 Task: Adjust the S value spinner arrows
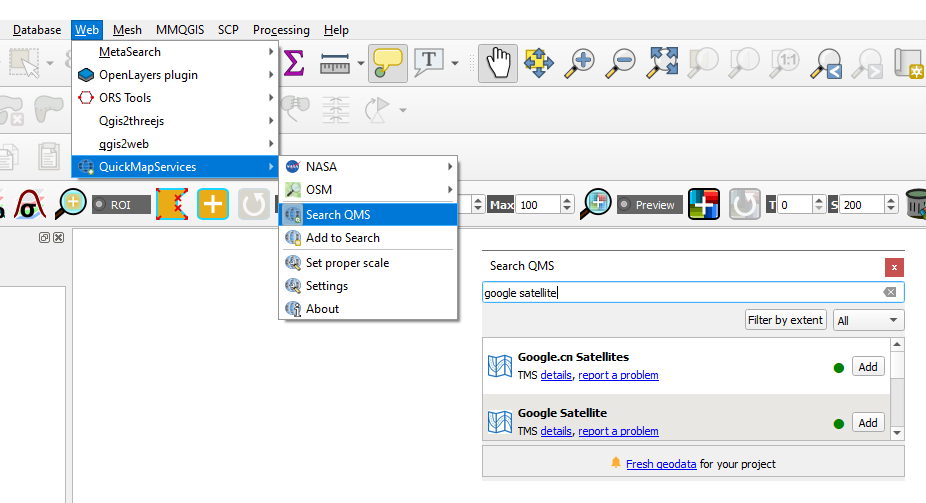pos(892,205)
